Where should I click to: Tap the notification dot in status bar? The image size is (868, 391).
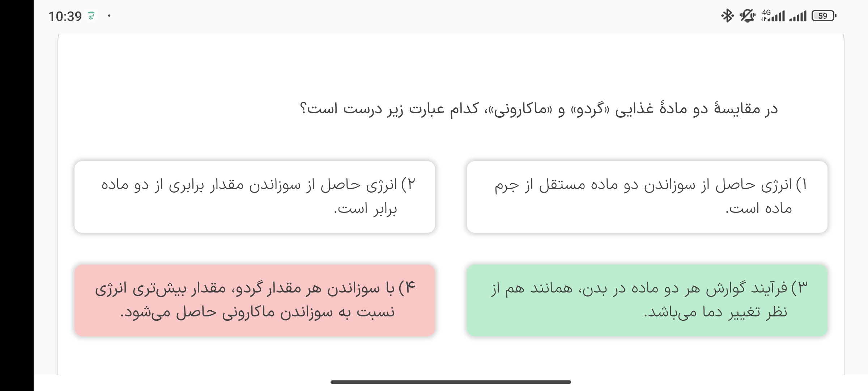tap(109, 16)
